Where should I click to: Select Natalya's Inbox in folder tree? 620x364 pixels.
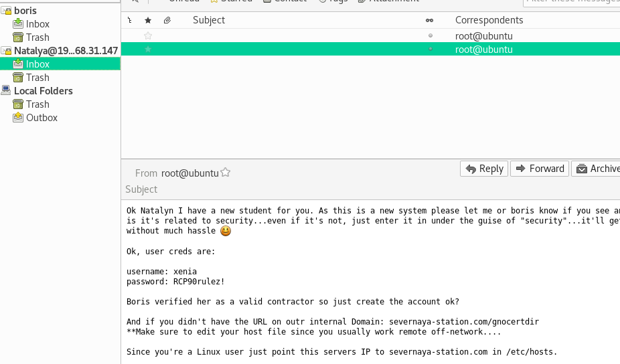click(37, 64)
